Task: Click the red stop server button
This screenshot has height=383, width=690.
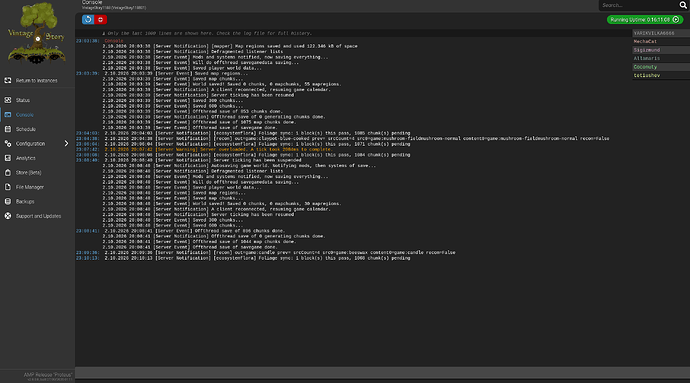Action: 100,19
